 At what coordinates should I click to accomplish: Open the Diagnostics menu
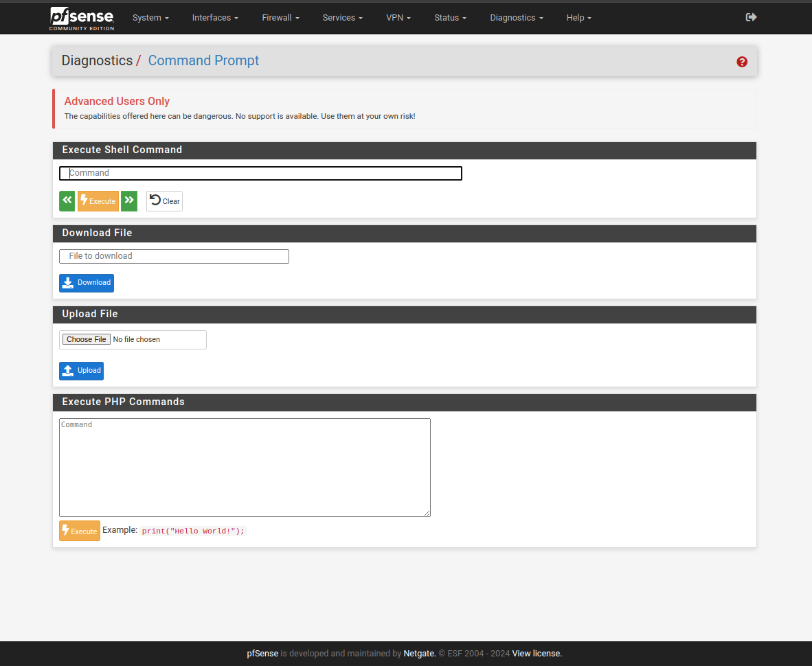coord(516,18)
